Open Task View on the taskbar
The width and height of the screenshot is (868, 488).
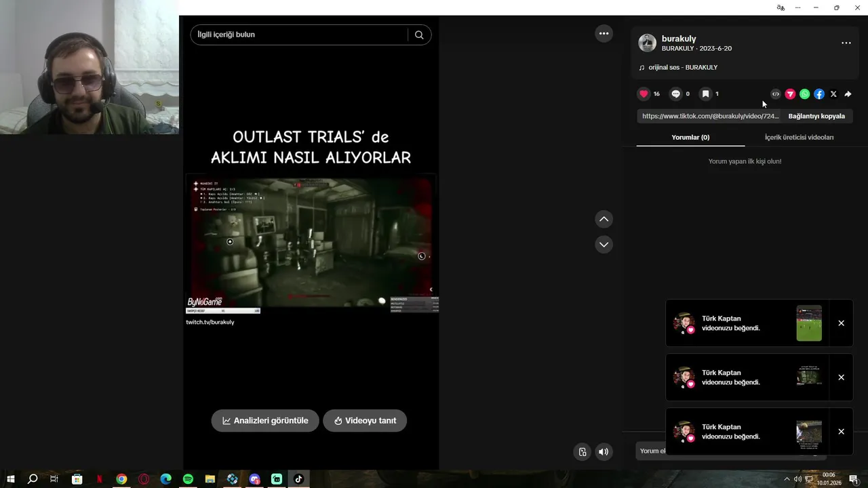[54, 479]
